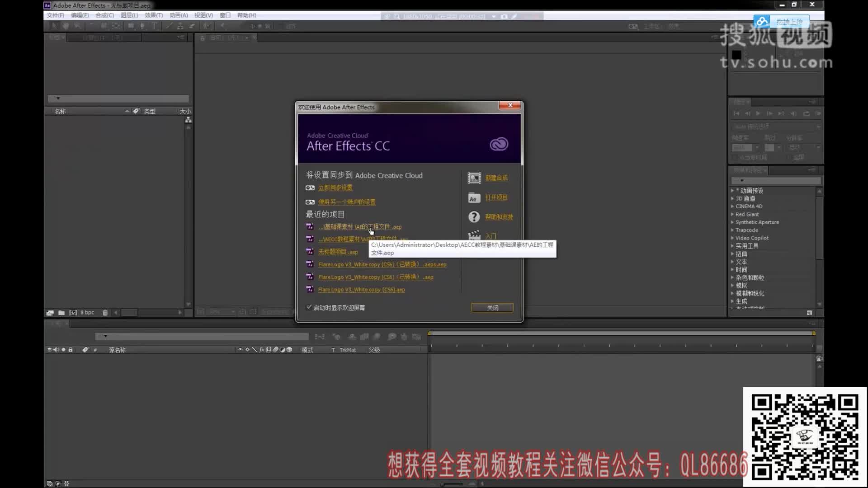Click the new bin icon in Effects panel

809,313
